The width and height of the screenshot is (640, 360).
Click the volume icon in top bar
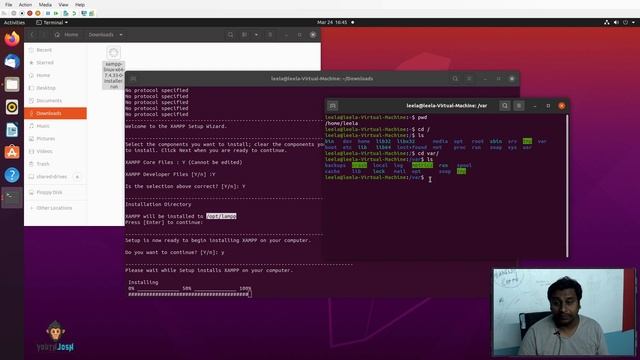[x=616, y=22]
